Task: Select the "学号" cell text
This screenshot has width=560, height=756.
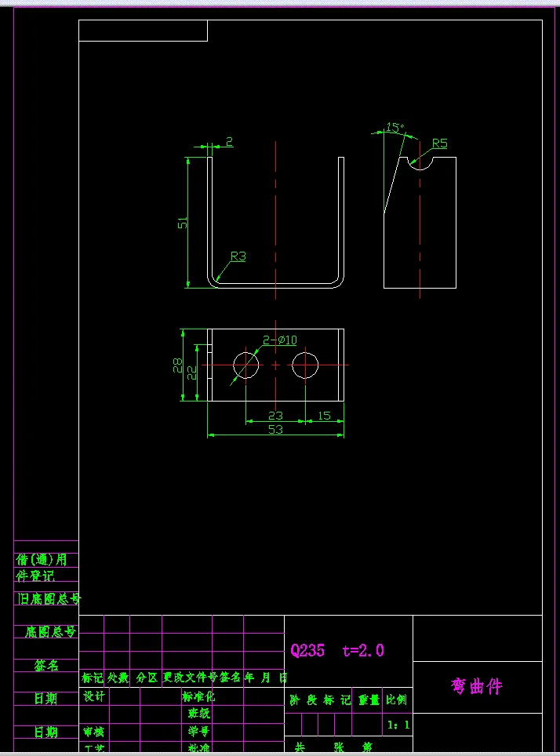Action: coord(198,732)
